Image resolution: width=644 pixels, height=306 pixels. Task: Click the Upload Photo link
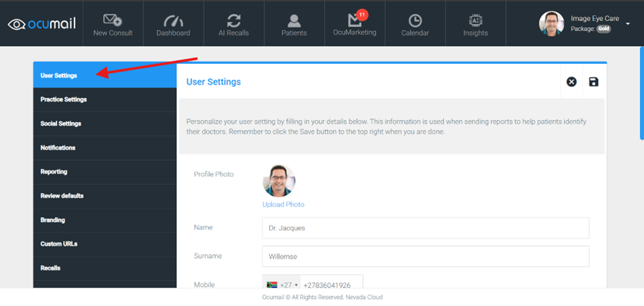284,204
